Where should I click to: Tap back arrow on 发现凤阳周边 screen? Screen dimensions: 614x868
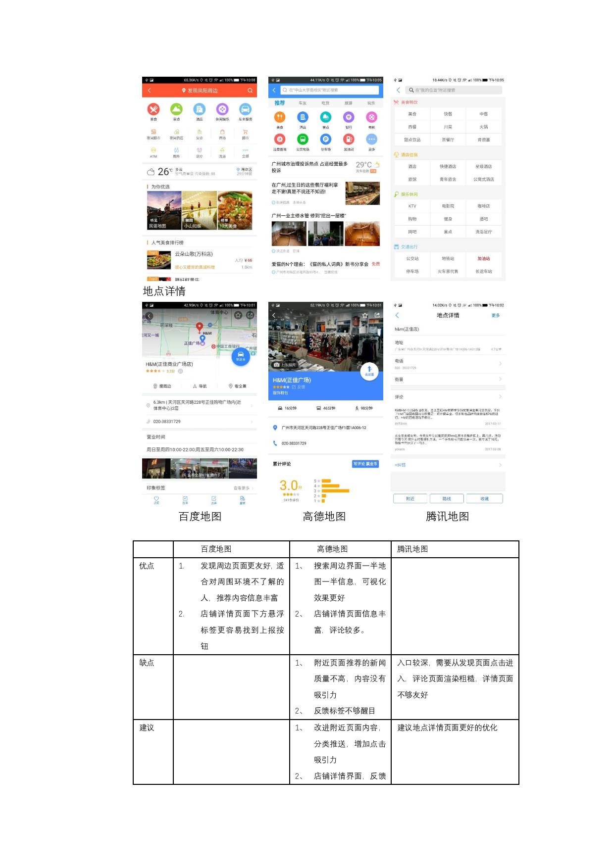click(150, 91)
